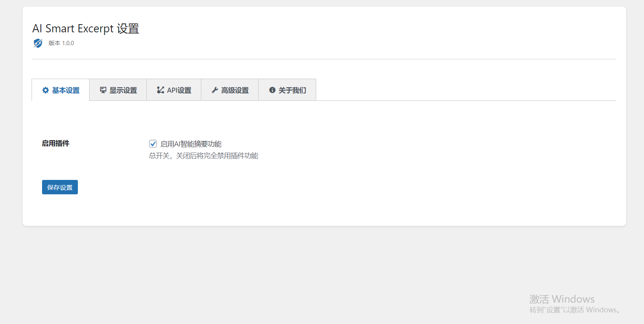Click the info icon on 关于我们 tab

(x=272, y=90)
